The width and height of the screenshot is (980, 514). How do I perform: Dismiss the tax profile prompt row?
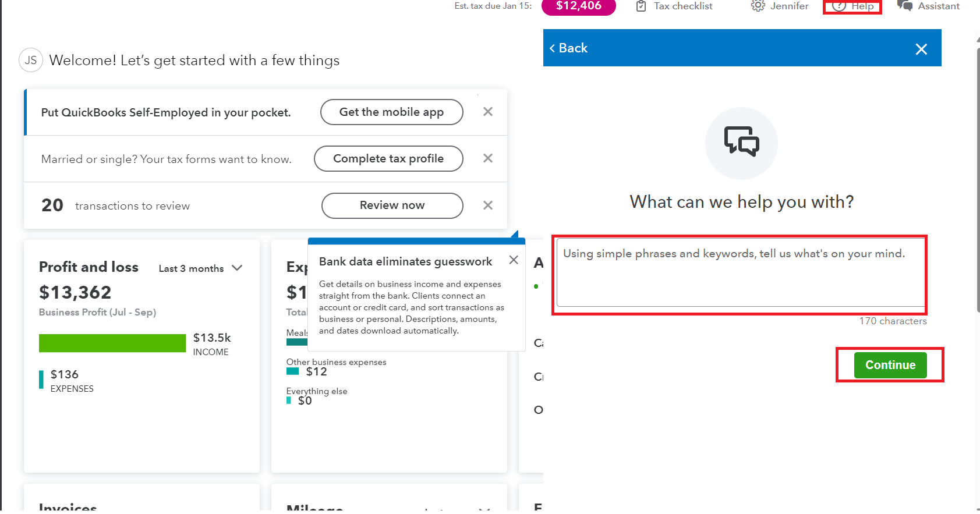coord(488,158)
